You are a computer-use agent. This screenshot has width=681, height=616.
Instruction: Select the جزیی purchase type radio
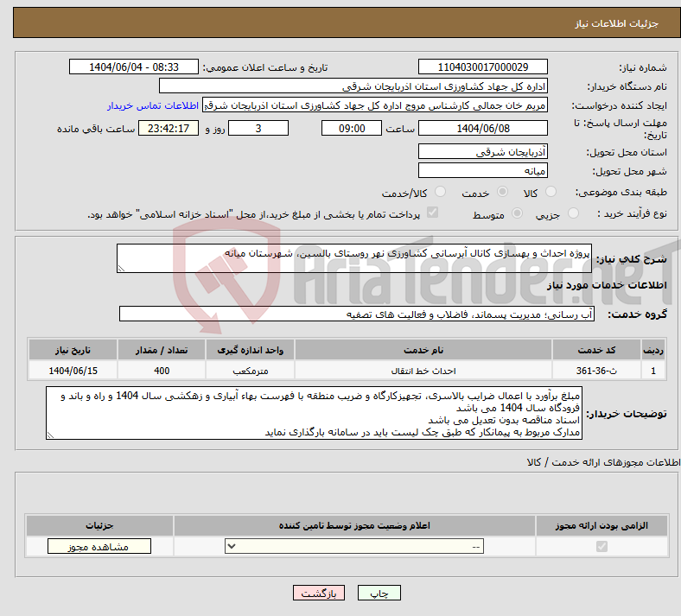pyautogui.click(x=573, y=213)
